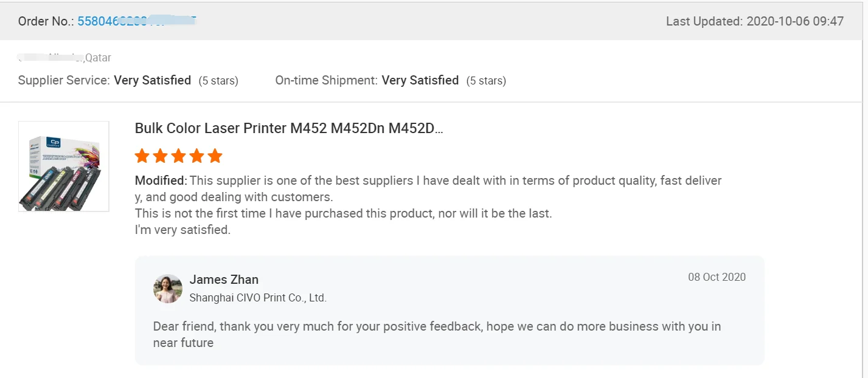Open the blue order number link

(x=136, y=21)
